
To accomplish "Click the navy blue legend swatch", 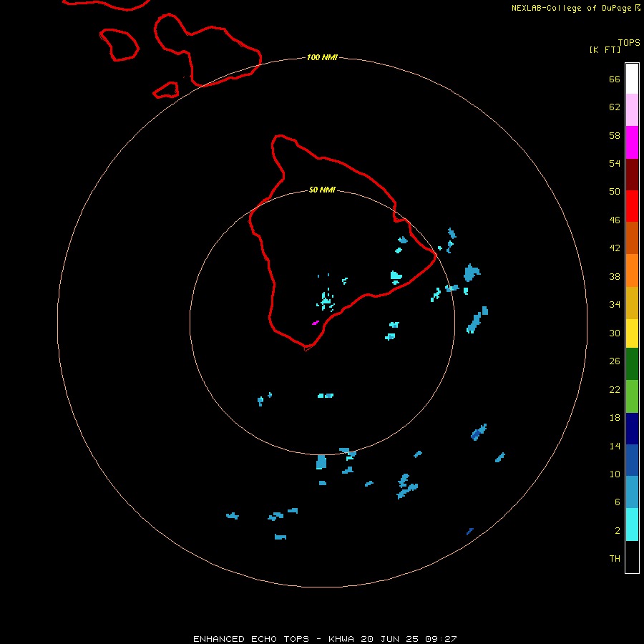I will pos(632,429).
